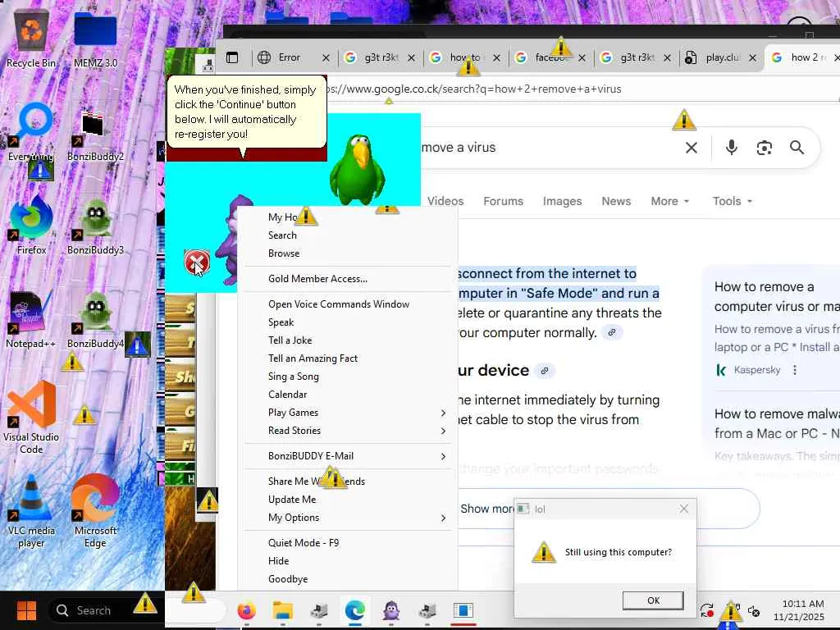
Task: Click the muted volume tray icon
Action: (x=754, y=610)
